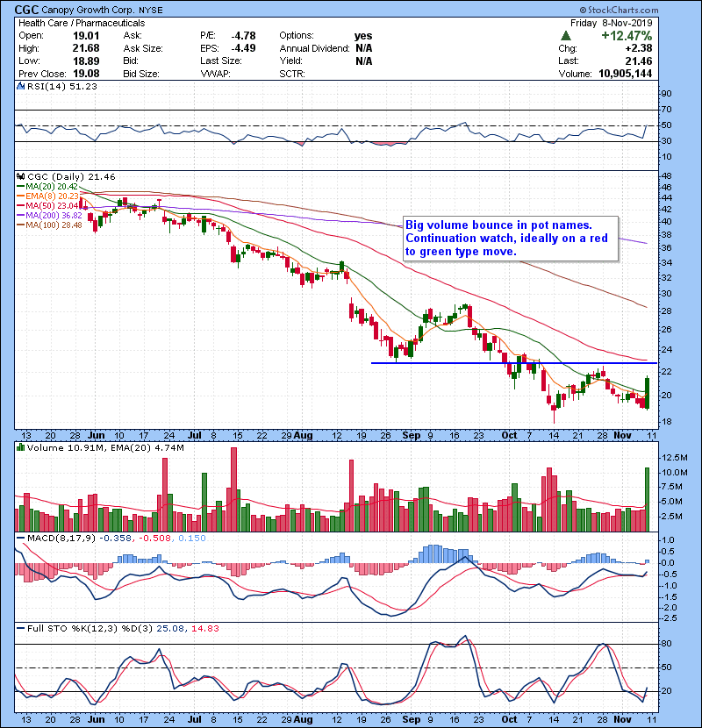This screenshot has height=728, width=702.
Task: Click the latest green candle on 8 Nov
Action: [x=648, y=392]
